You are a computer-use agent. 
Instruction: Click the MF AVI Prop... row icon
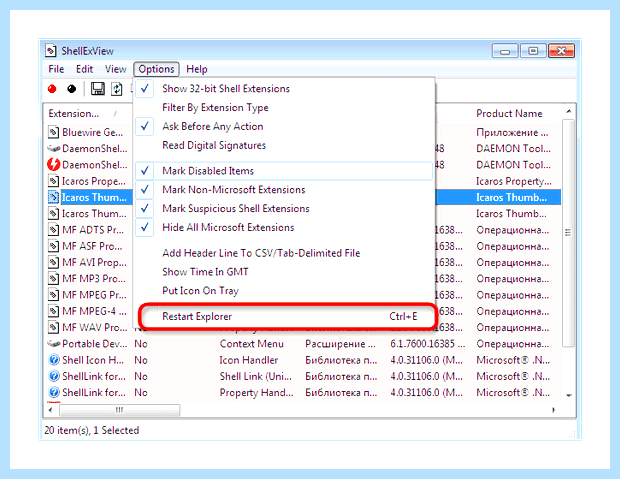[x=53, y=262]
